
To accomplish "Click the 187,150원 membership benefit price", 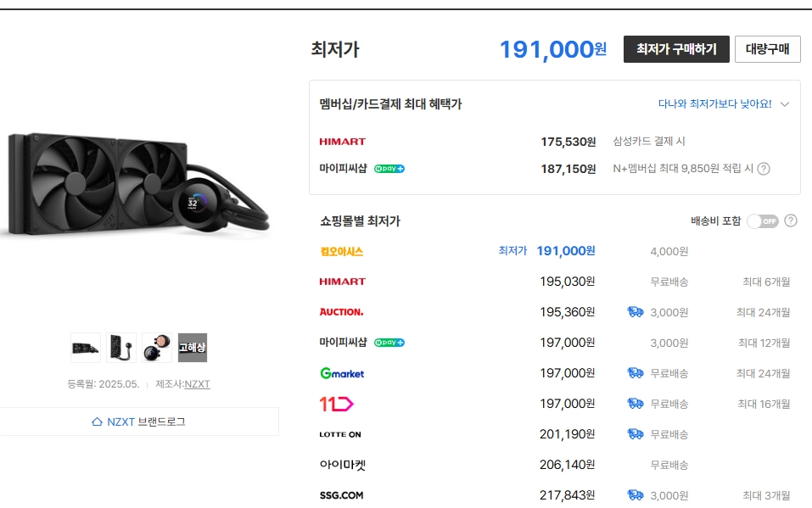I will coord(568,169).
